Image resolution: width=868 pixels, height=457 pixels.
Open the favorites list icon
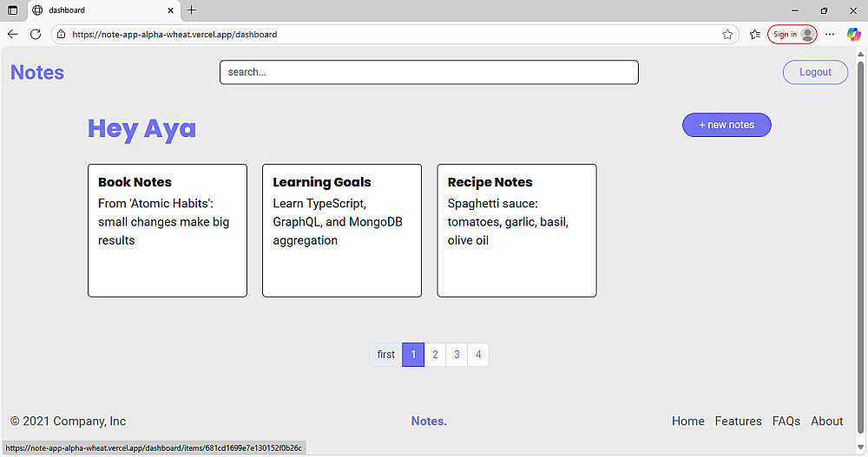755,35
